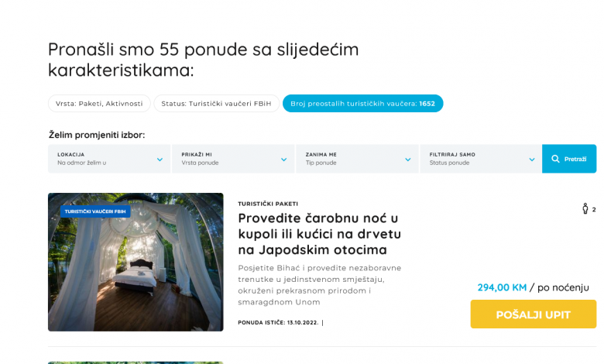Expand Filtriraj samo status dropdown
Image resolution: width=604 pixels, height=364 pixels.
pos(481,159)
